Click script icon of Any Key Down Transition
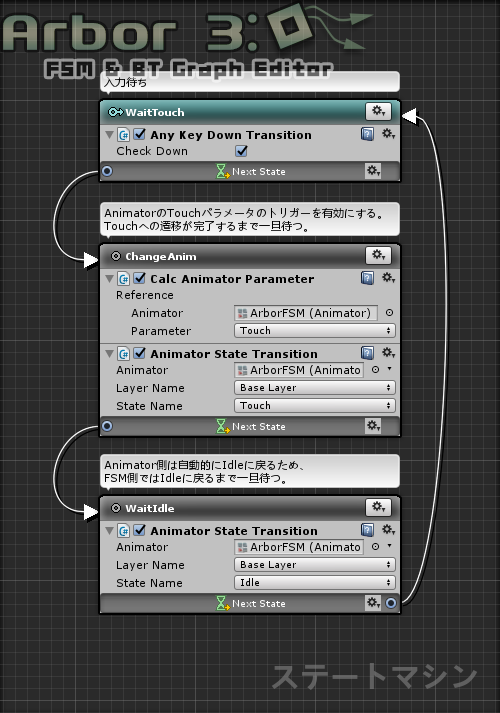 pos(124,135)
